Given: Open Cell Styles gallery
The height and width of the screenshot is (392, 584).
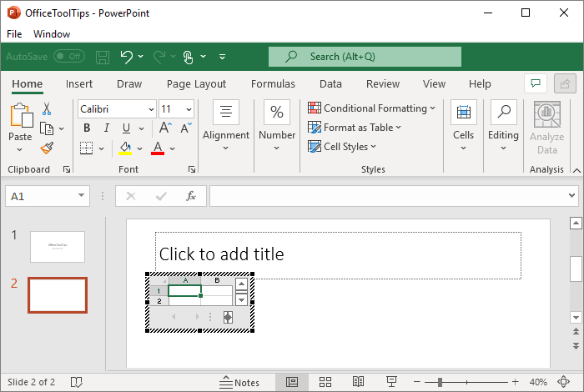Looking at the screenshot, I should [342, 147].
